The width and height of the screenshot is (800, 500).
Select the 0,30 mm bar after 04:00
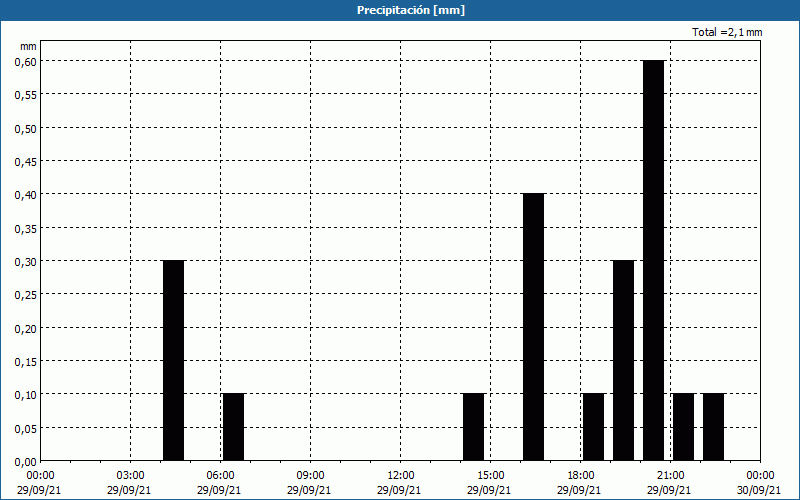[x=173, y=360]
